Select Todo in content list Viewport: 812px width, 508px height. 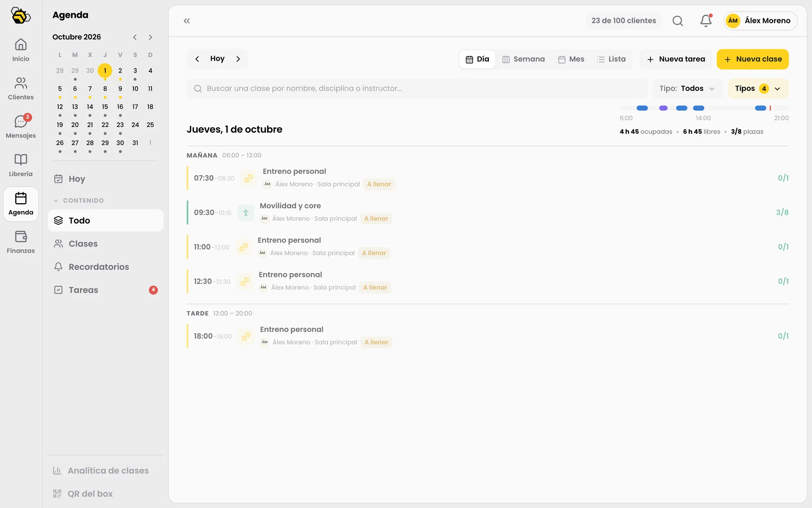coord(106,221)
